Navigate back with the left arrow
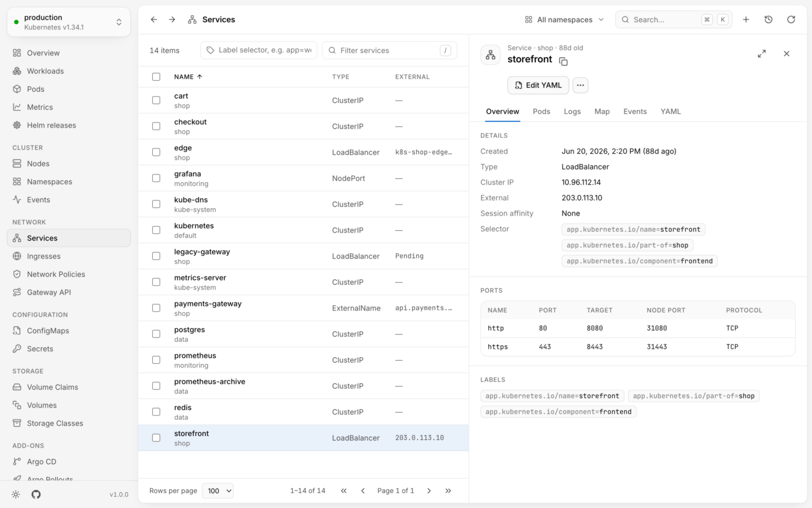 [x=154, y=20]
